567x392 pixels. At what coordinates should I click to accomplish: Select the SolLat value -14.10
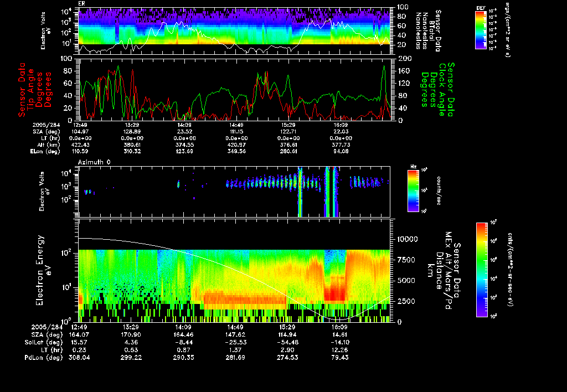[x=339, y=342]
